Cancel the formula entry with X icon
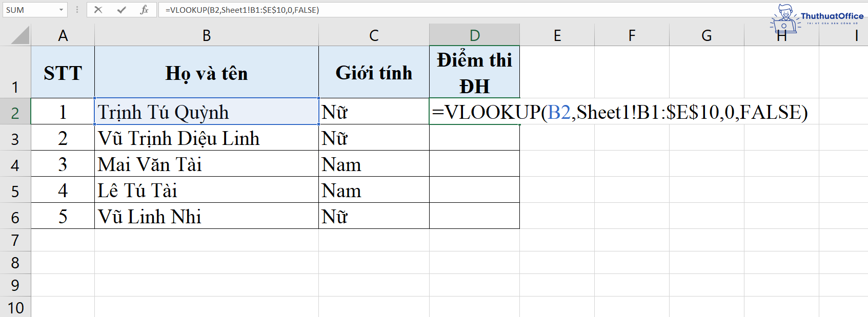The image size is (868, 317). click(x=98, y=10)
